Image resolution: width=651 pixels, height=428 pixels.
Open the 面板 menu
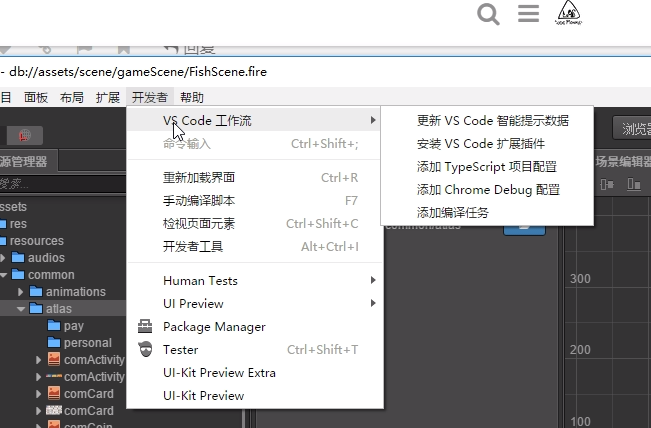pos(36,98)
